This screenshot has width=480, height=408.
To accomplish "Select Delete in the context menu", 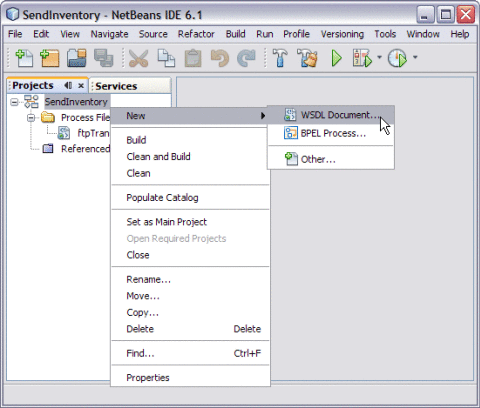I will (x=190, y=329).
